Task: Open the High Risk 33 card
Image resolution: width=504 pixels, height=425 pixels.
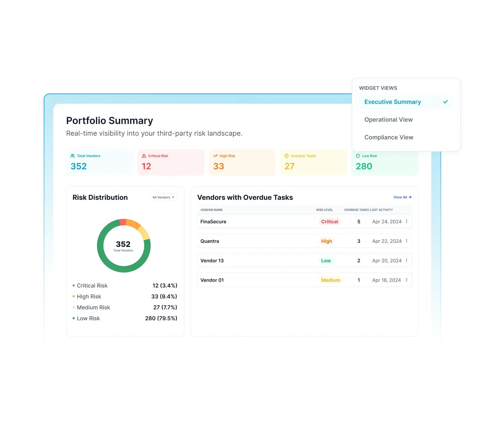Action: tap(242, 162)
